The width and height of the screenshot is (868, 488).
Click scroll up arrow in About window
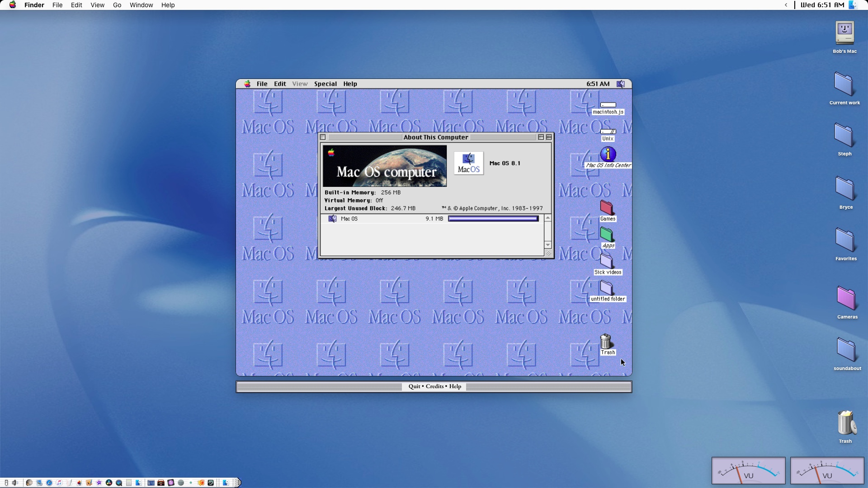point(547,218)
